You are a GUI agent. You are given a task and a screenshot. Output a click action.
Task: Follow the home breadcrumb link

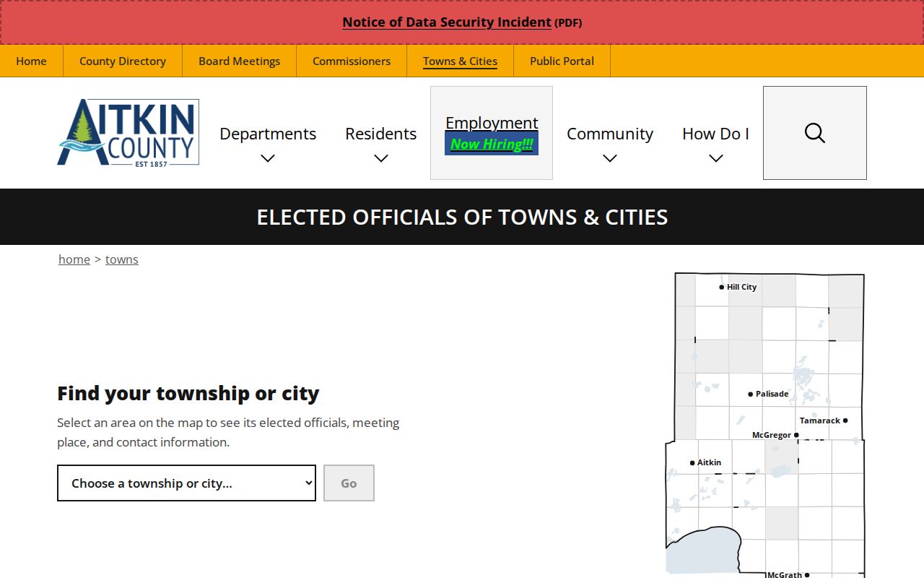coord(74,259)
